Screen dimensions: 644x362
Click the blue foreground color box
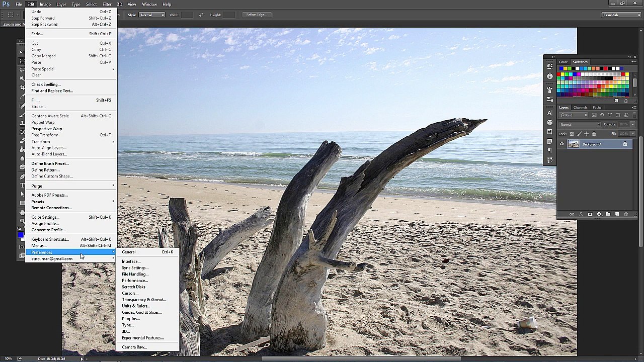pyautogui.click(x=21, y=235)
